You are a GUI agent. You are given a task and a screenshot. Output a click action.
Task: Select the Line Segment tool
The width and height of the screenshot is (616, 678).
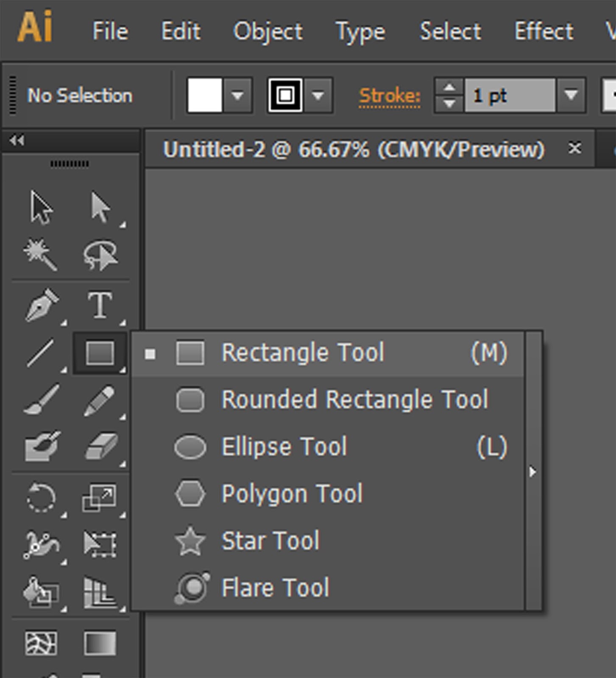pos(41,353)
